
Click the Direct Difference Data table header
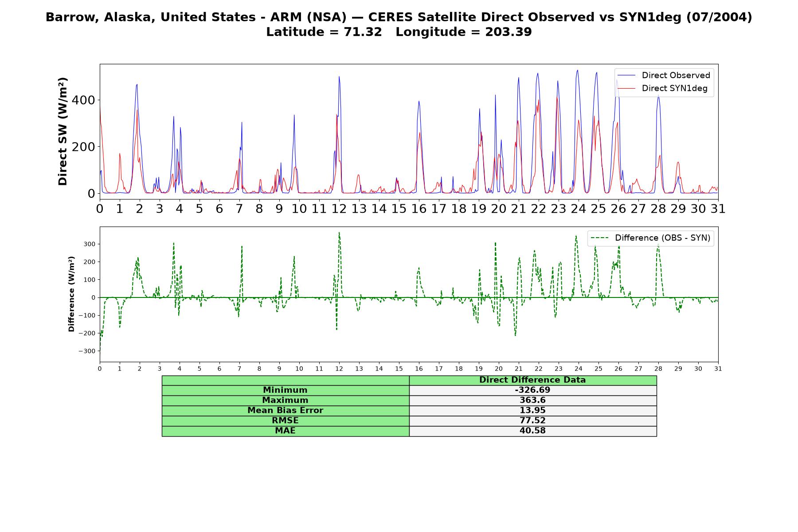(x=532, y=380)
